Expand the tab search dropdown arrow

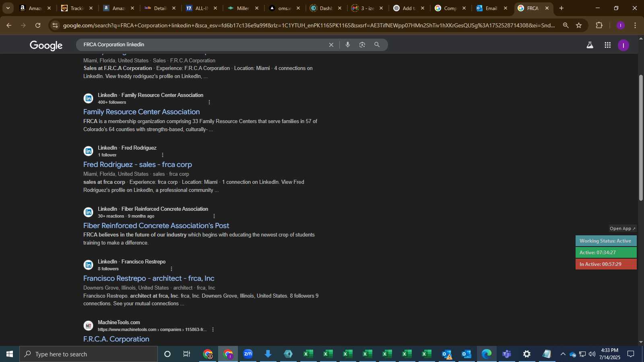pyautogui.click(x=8, y=8)
